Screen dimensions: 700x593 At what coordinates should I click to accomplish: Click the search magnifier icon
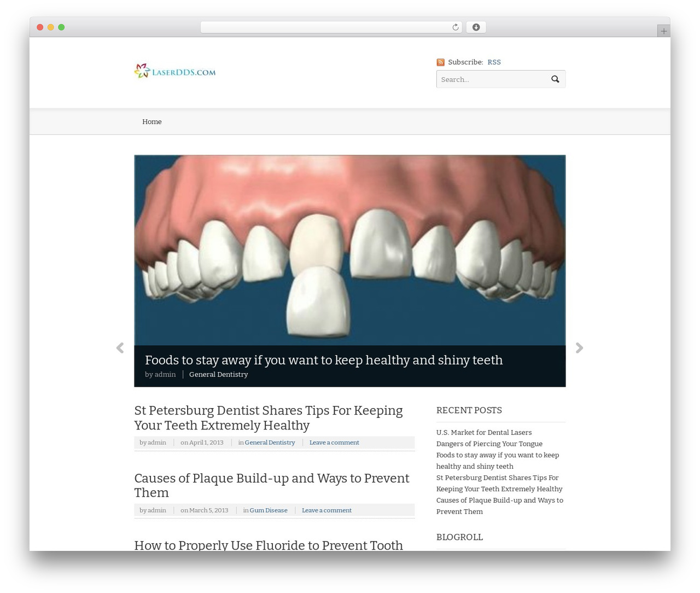(555, 79)
